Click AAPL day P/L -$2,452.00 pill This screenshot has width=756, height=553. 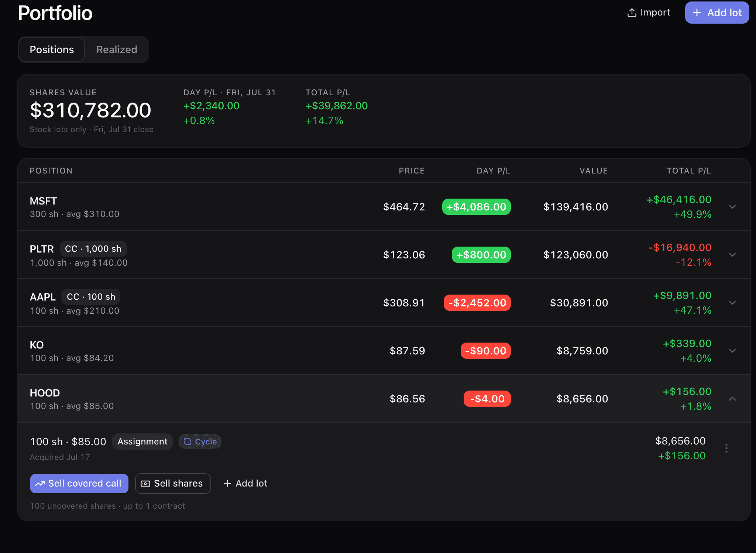[x=477, y=303]
